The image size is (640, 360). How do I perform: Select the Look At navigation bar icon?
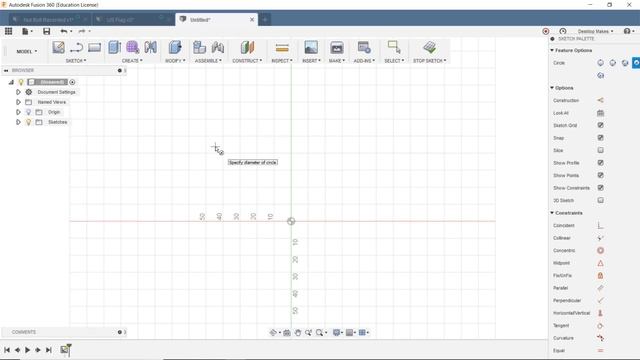(x=287, y=333)
